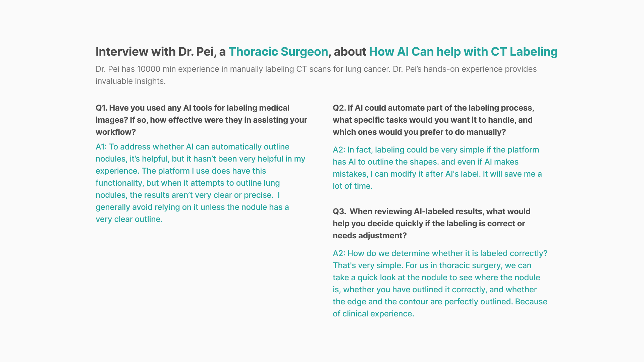The width and height of the screenshot is (644, 362).
Task: Click 'mistakes, I can modify it' line
Action: 437,174
